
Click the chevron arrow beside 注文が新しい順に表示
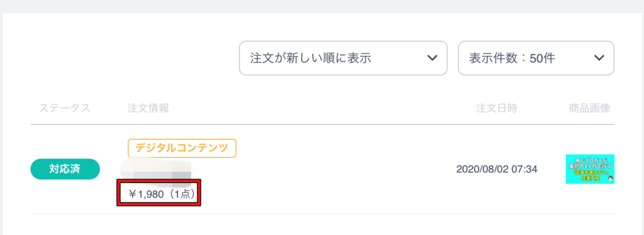pos(431,58)
